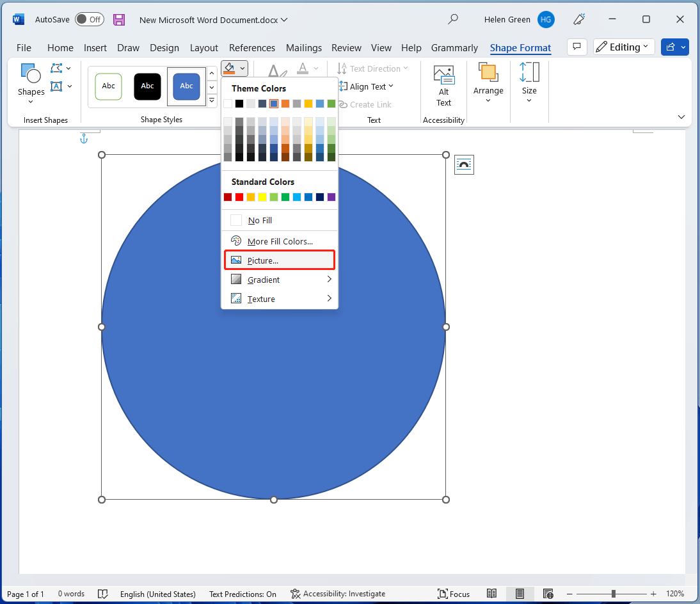This screenshot has width=700, height=604.
Task: Open the References ribbon tab
Action: [x=252, y=47]
